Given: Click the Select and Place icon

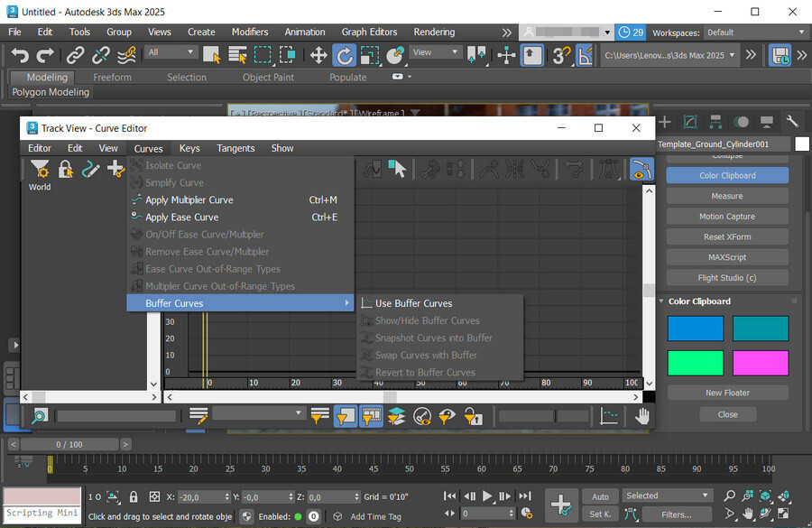Looking at the screenshot, I should (395, 55).
